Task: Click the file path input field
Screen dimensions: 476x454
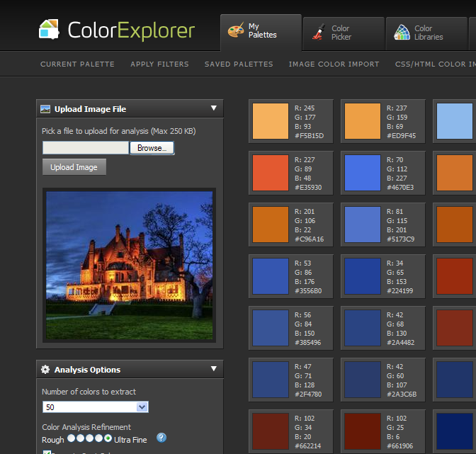Action: pyautogui.click(x=86, y=148)
